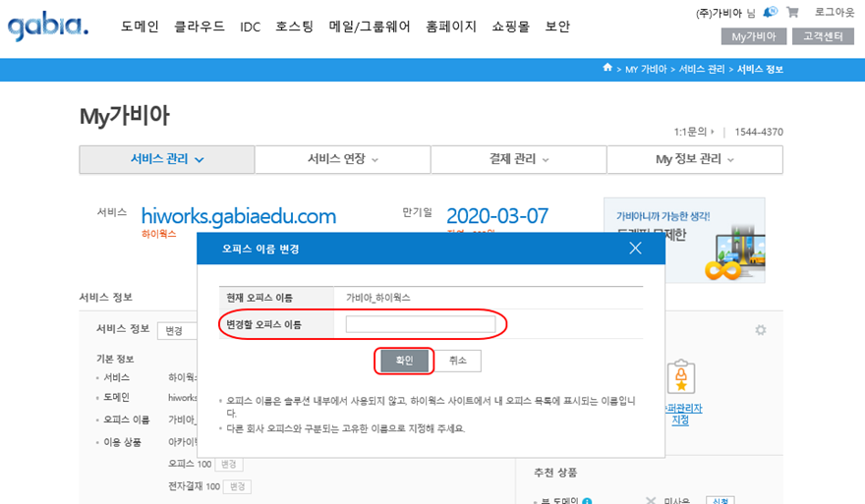Image resolution: width=865 pixels, height=504 pixels.
Task: Click the 이용 상품 label
Action: (x=122, y=442)
